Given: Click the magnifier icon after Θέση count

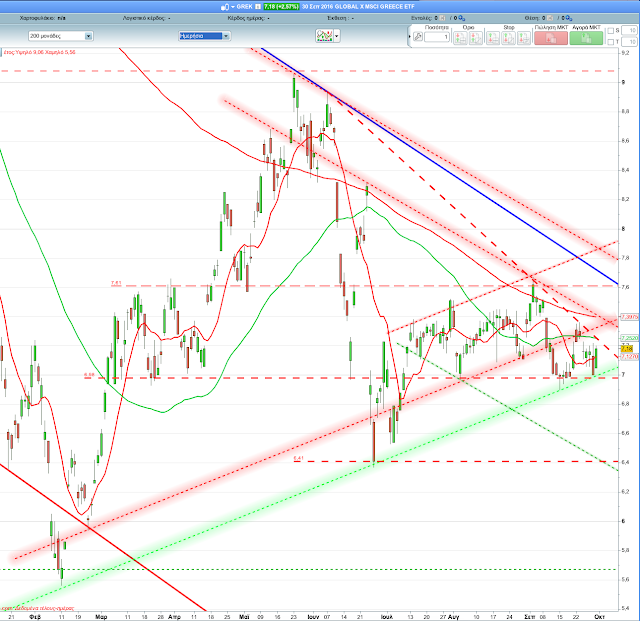Looking at the screenshot, I should (x=569, y=18).
